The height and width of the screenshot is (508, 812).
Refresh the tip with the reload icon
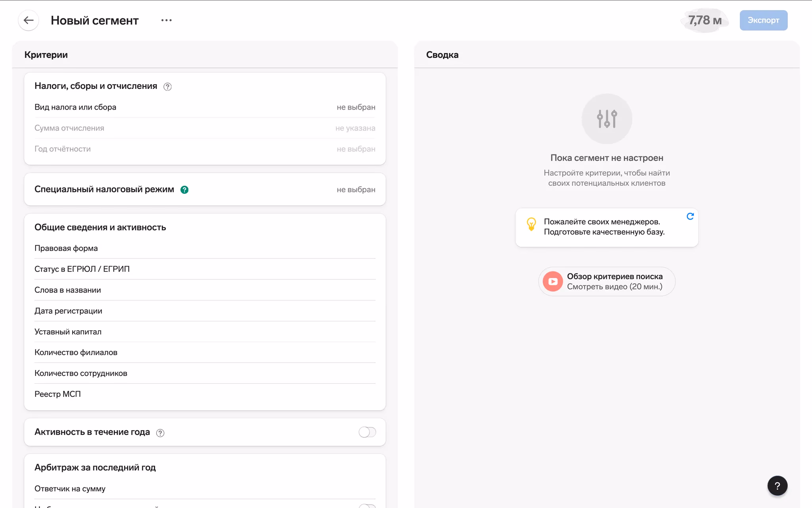(x=690, y=216)
